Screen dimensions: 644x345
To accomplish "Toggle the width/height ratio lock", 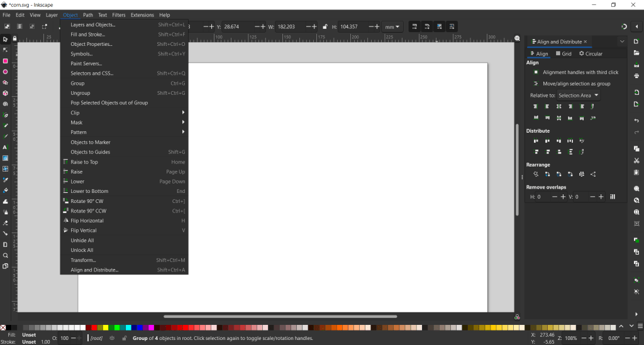I will click(x=325, y=26).
